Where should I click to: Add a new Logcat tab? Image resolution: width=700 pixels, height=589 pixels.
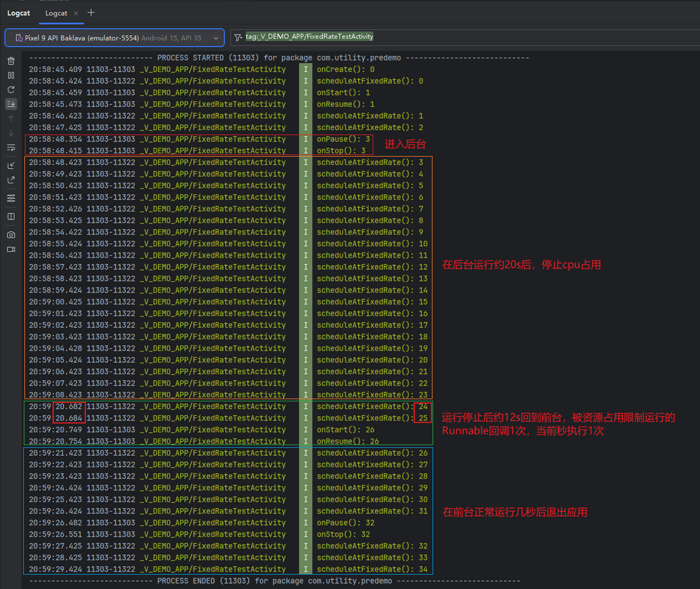click(x=91, y=13)
